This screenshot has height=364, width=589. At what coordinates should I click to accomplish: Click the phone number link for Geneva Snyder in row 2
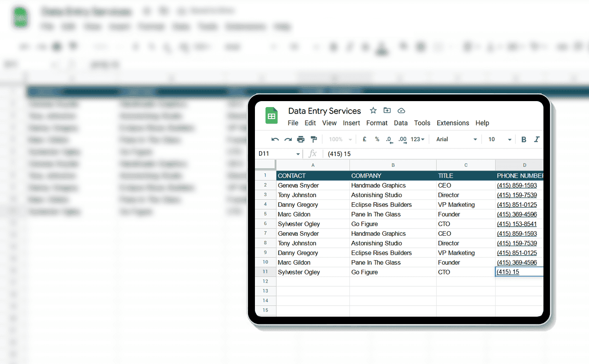click(517, 185)
